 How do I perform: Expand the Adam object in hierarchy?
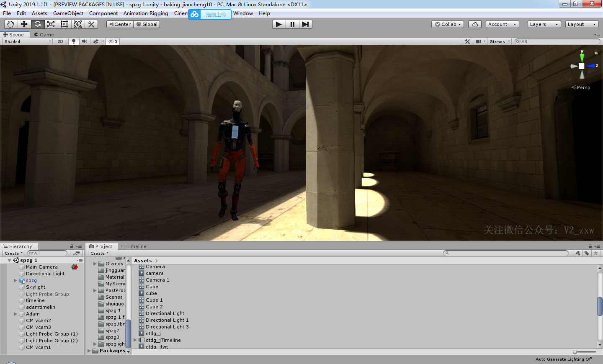click(15, 314)
